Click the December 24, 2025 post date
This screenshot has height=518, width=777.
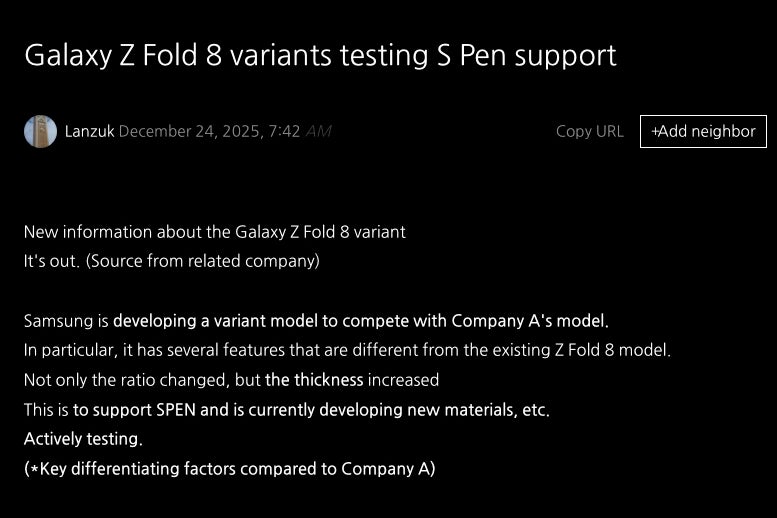click(x=209, y=131)
